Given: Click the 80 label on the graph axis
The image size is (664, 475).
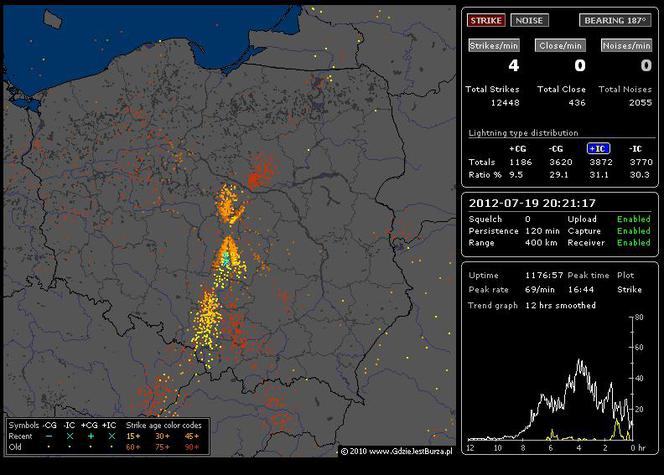Looking at the screenshot, I should coord(639,317).
